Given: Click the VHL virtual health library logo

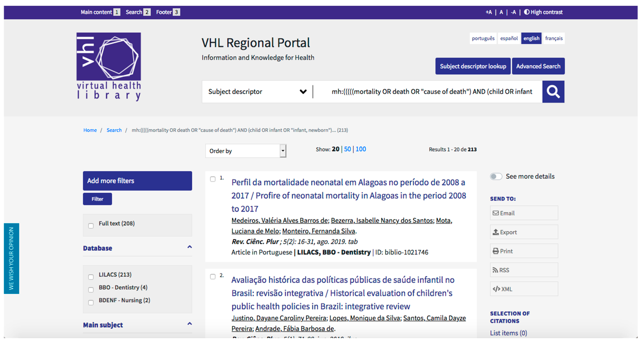Looking at the screenshot, I should [109, 66].
